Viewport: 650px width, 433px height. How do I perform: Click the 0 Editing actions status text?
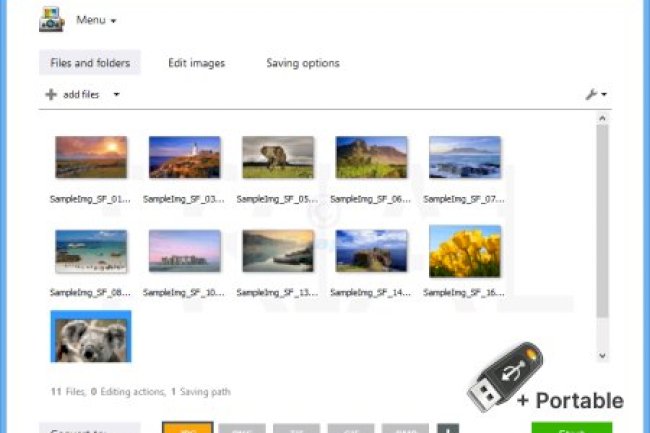point(128,392)
